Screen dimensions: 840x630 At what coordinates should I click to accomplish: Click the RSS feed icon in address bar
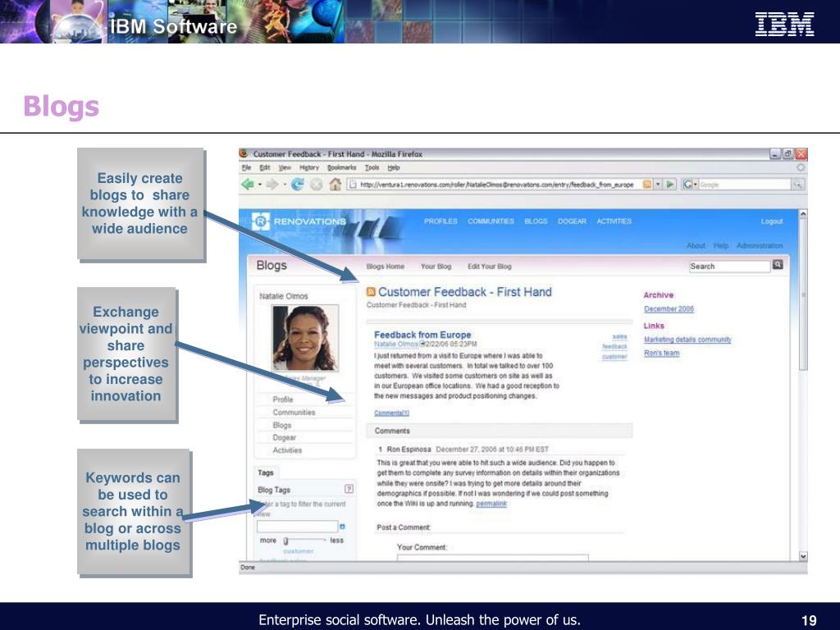point(647,185)
